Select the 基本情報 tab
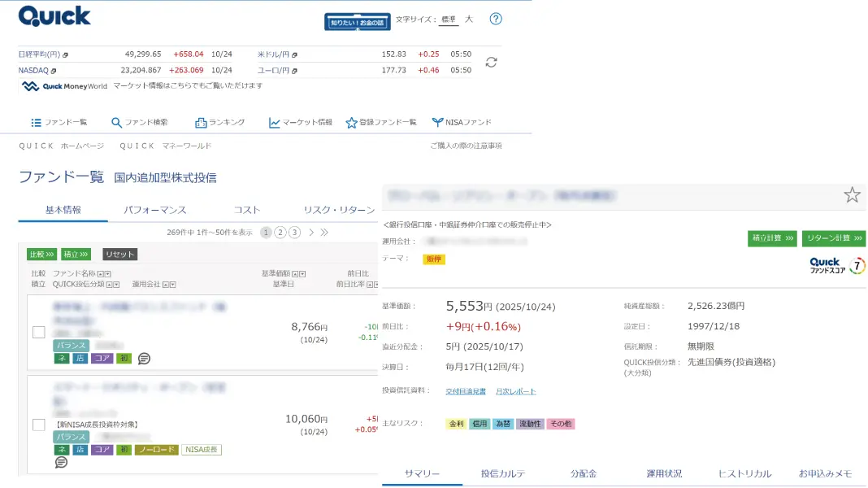The width and height of the screenshot is (868, 488). [63, 210]
